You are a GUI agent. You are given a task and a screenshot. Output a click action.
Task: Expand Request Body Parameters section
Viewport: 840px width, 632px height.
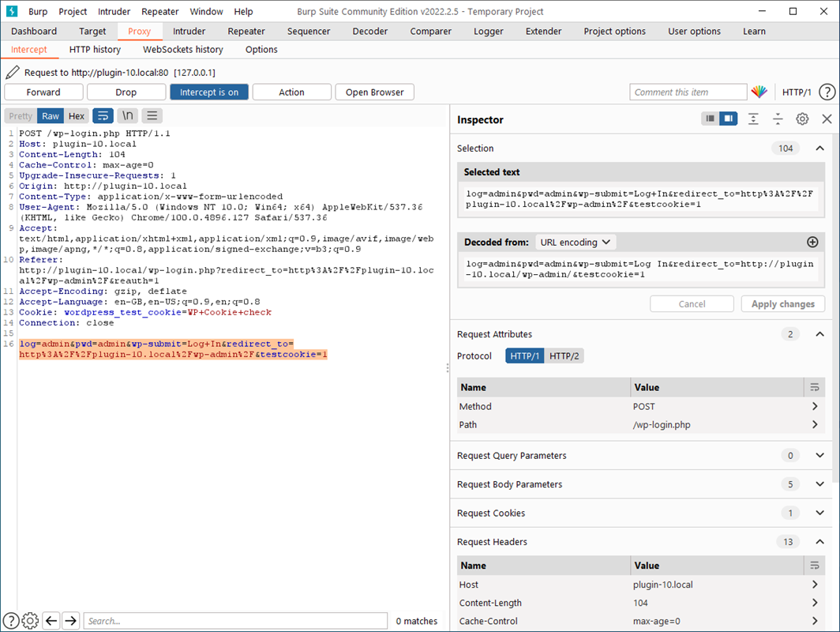click(x=819, y=484)
